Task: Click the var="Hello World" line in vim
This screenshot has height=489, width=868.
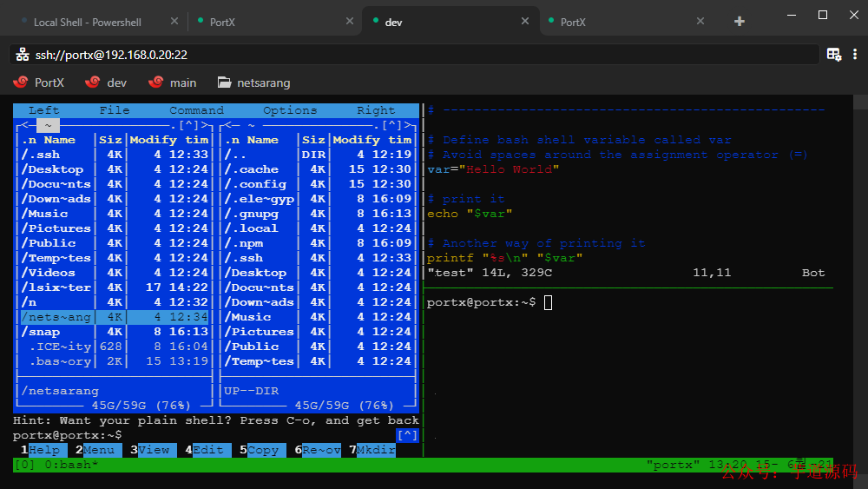Action: click(x=493, y=169)
